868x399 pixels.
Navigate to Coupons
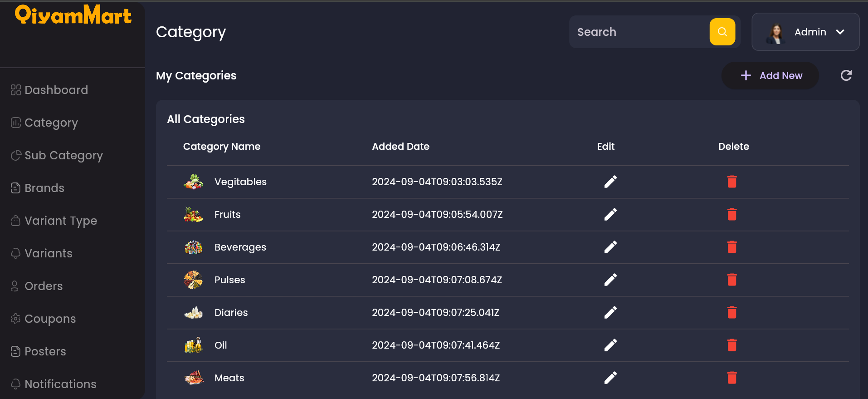click(x=43, y=319)
